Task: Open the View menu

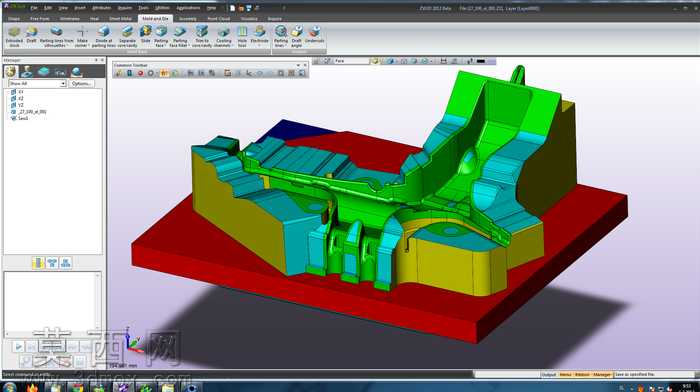Action: coord(63,8)
